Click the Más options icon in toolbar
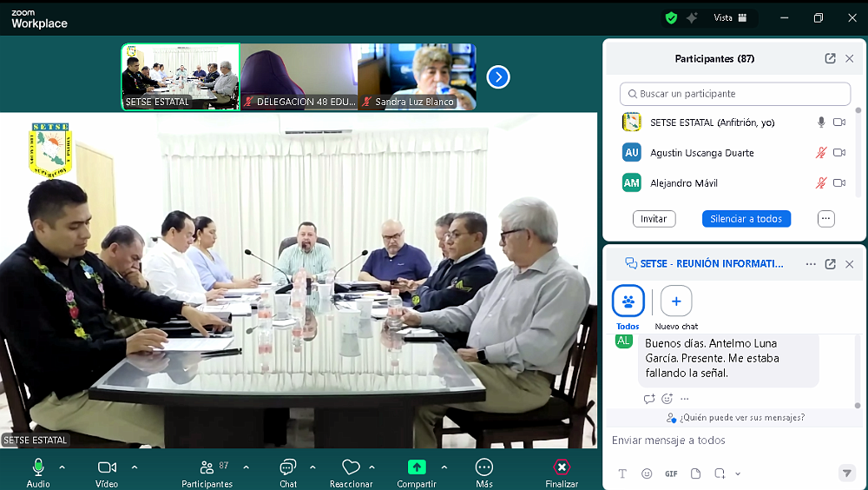 tap(484, 467)
